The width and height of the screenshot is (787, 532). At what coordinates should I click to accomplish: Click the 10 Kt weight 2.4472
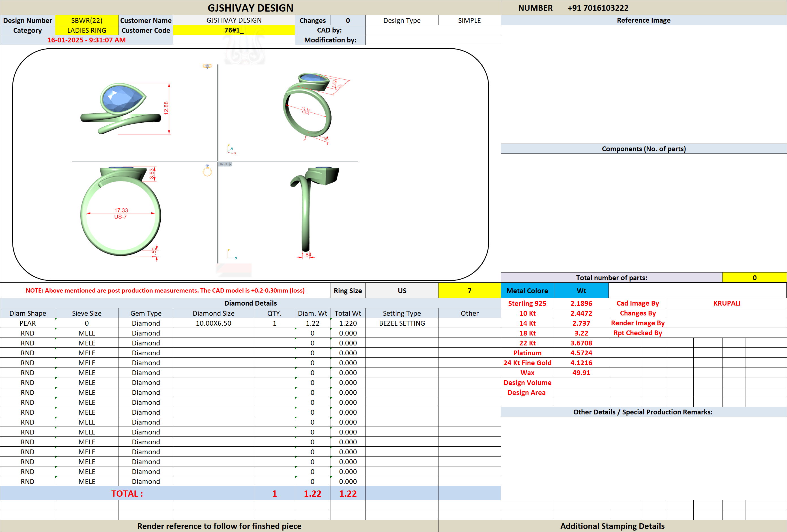click(581, 313)
